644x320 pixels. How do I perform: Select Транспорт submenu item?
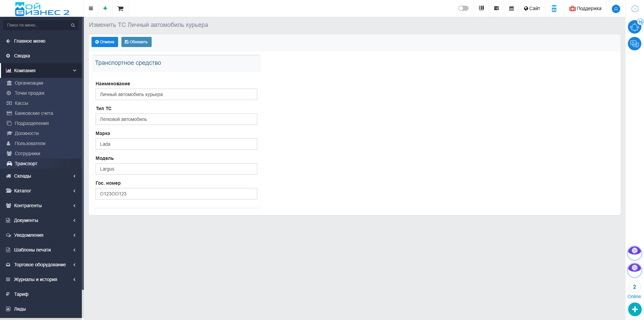pyautogui.click(x=41, y=164)
